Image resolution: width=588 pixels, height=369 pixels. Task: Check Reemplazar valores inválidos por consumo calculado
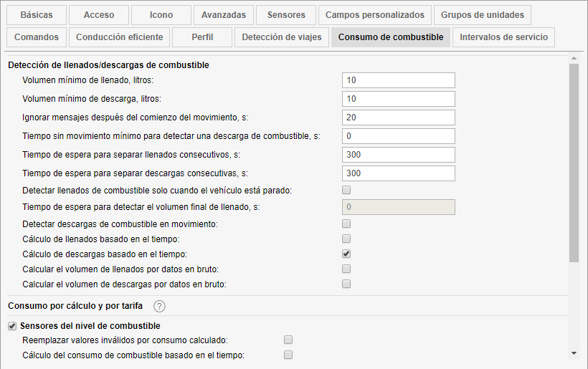pyautogui.click(x=288, y=340)
